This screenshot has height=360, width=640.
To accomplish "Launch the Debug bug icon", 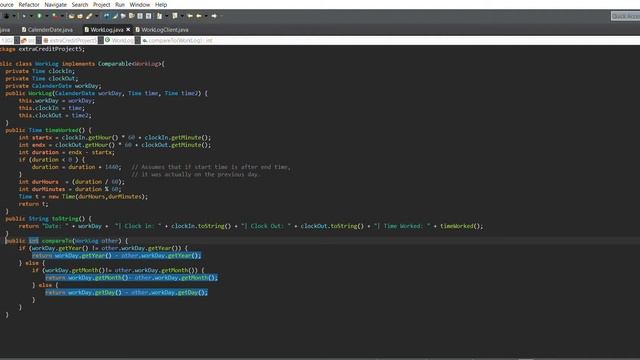I will (7, 16).
